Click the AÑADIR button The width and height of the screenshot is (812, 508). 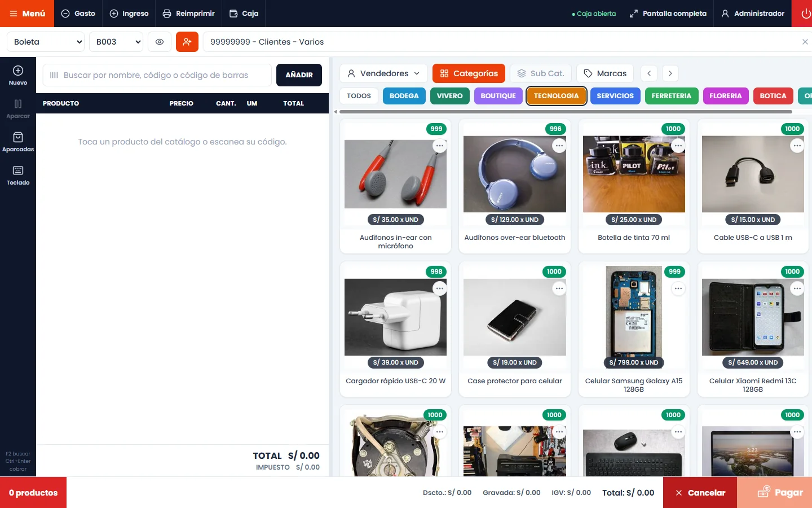299,75
